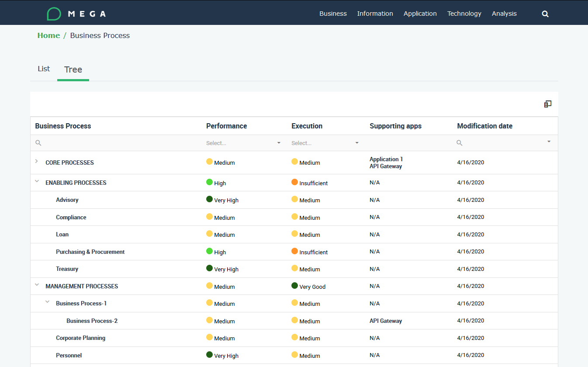The image size is (588, 367).
Task: Click the search icon in Business Process filter
Action: point(38,143)
